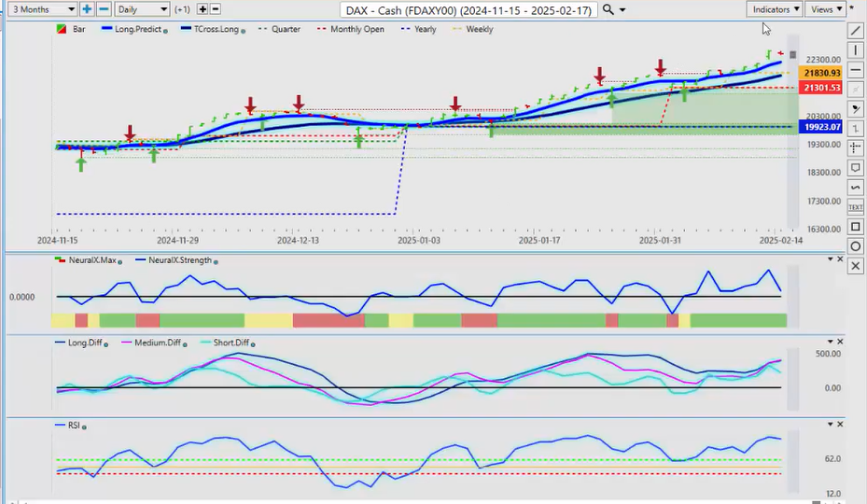Screen dimensions: 867x504
Task: Click the X delete drawings tool
Action: coord(856,266)
